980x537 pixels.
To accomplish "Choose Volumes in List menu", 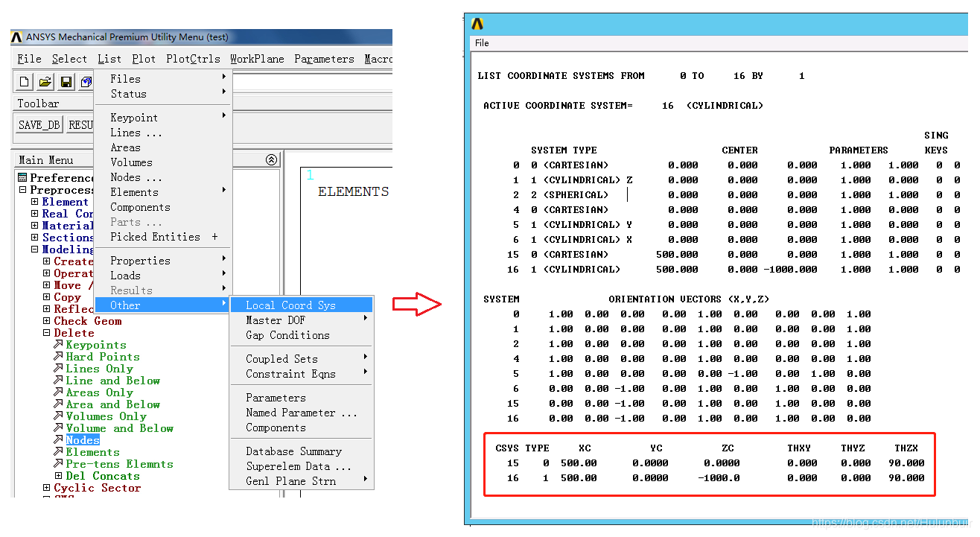I will tap(163, 162).
